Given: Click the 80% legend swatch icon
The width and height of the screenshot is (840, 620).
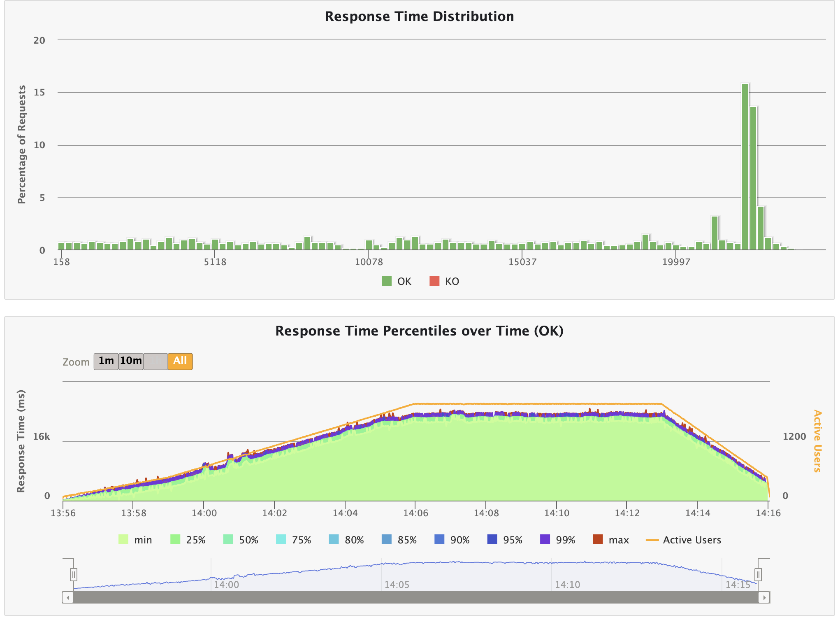Looking at the screenshot, I should (x=334, y=539).
